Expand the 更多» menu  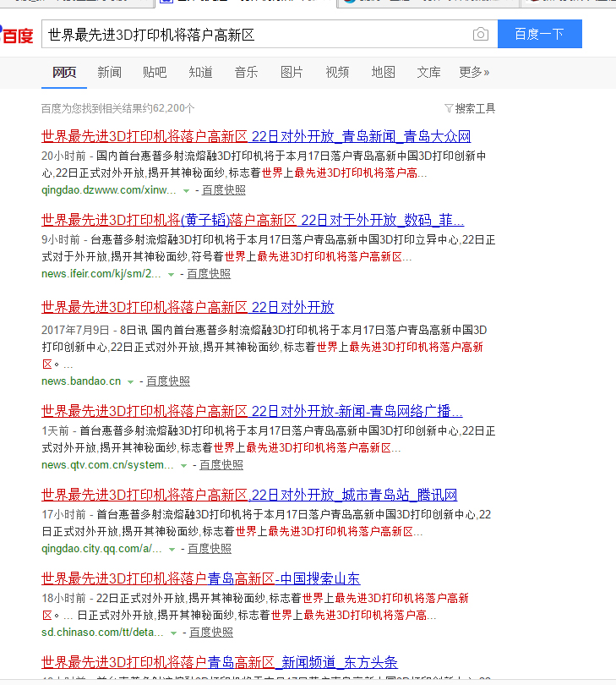pyautogui.click(x=474, y=72)
